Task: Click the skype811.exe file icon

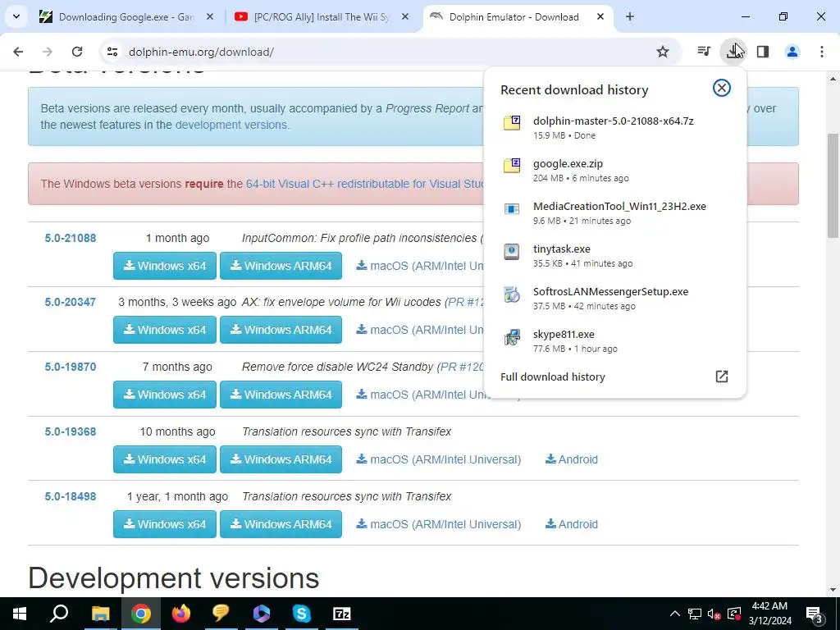Action: click(512, 337)
